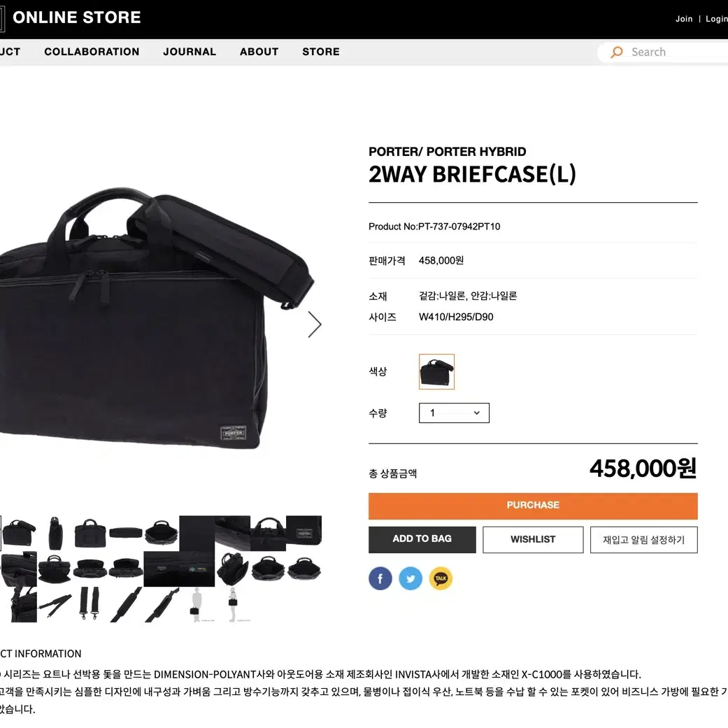The image size is (728, 728).
Task: Open the ABOUT menu item
Action: click(x=259, y=52)
